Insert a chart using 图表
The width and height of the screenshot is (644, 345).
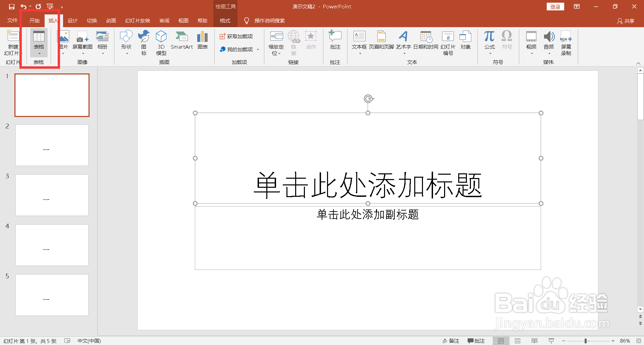point(202,42)
